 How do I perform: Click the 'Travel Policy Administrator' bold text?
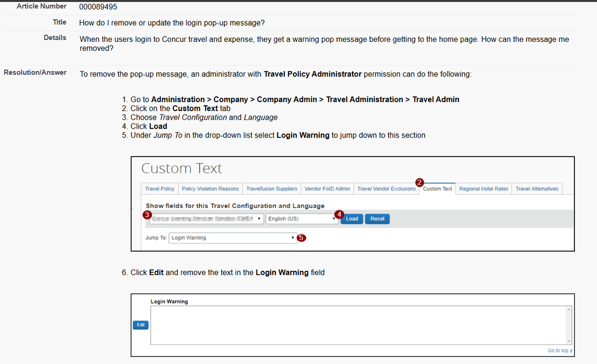(x=313, y=74)
